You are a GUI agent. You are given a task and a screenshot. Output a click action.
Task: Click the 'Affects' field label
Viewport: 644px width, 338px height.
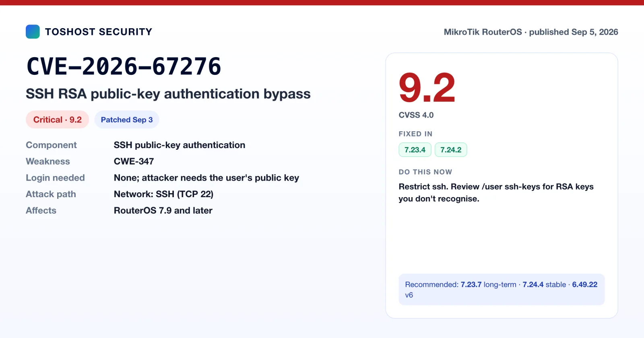pos(41,210)
